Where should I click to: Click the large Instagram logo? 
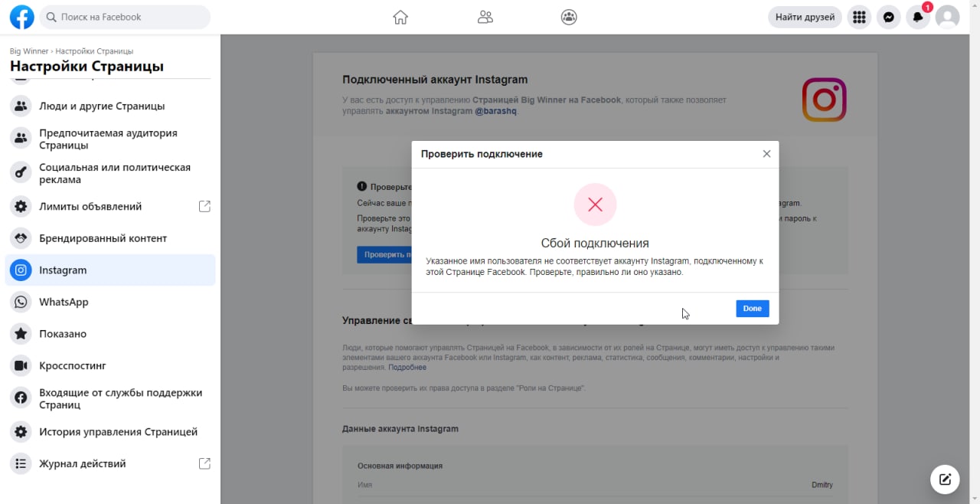click(825, 100)
